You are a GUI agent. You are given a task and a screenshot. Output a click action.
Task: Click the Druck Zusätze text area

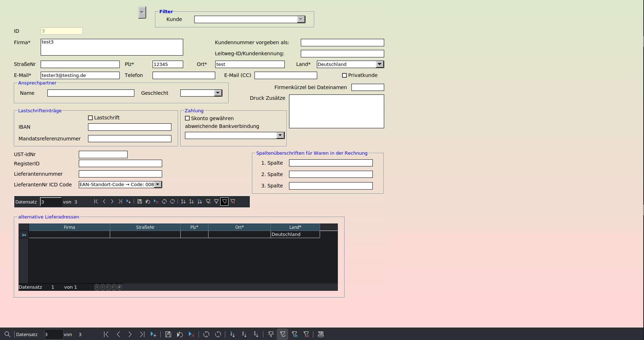coord(336,112)
